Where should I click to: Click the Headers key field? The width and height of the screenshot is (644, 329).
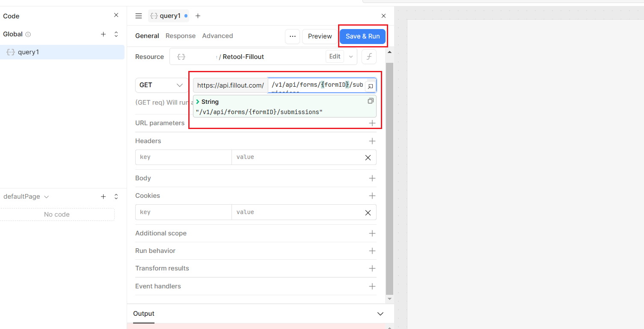click(x=184, y=157)
